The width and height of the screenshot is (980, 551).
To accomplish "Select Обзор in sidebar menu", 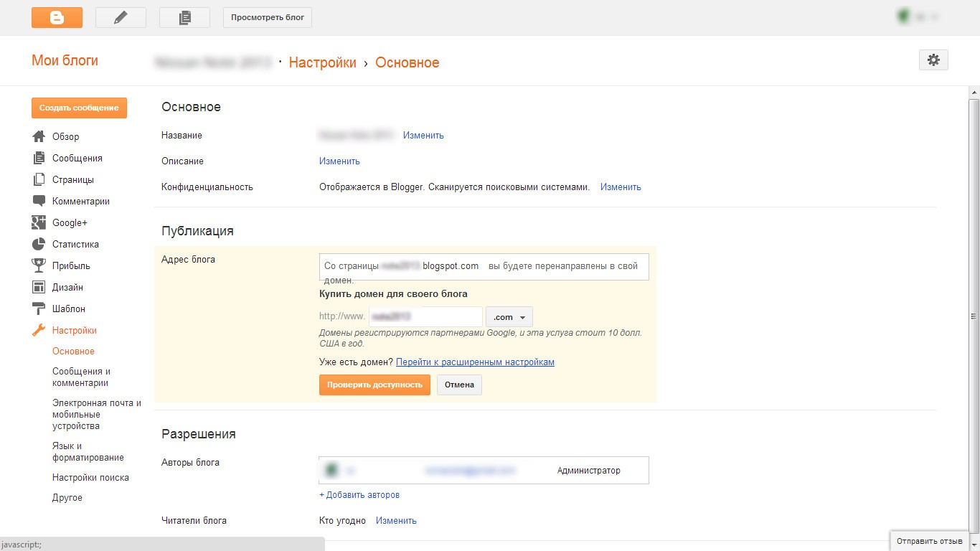I will [66, 136].
